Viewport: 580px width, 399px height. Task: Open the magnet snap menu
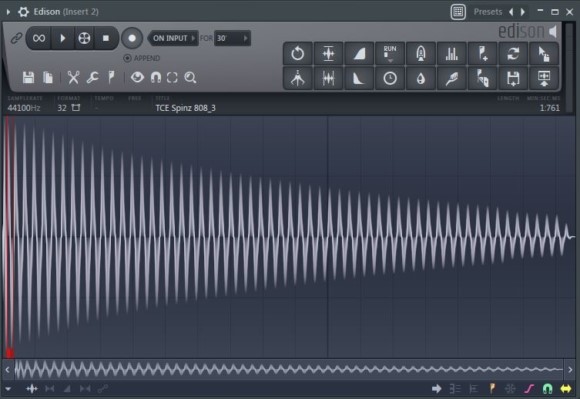[156, 78]
